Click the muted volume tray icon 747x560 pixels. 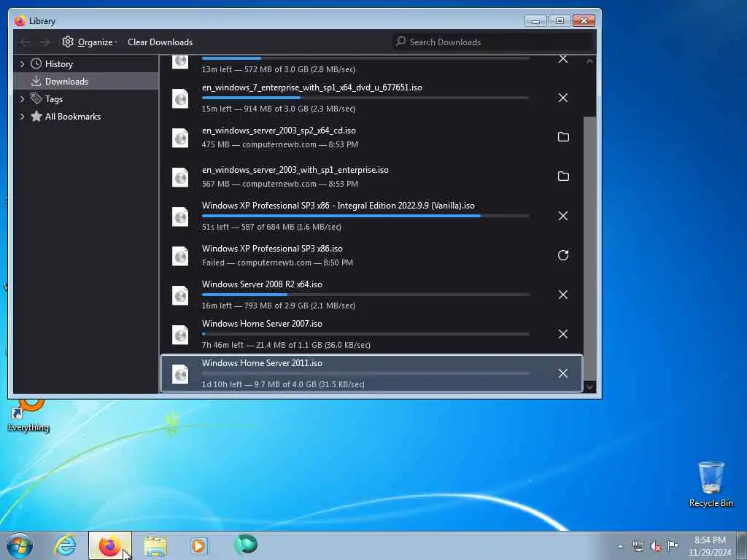tap(656, 546)
